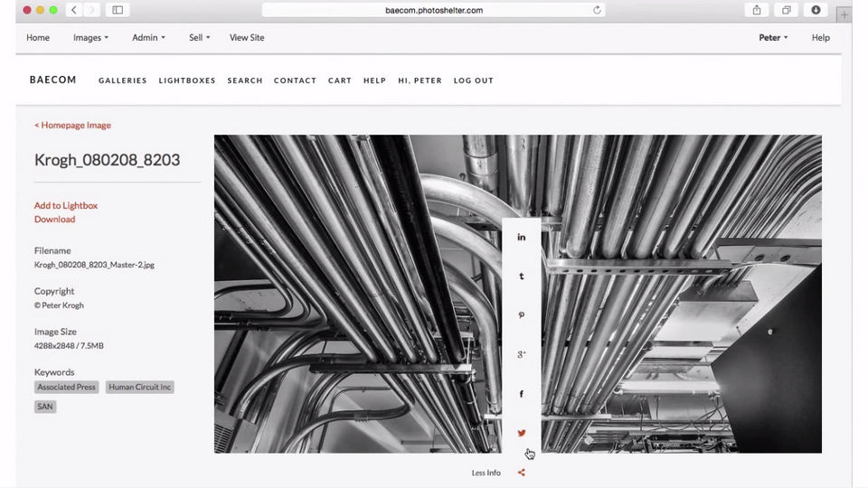The width and height of the screenshot is (868, 488).
Task: Open the Sell dropdown menu
Action: click(199, 38)
